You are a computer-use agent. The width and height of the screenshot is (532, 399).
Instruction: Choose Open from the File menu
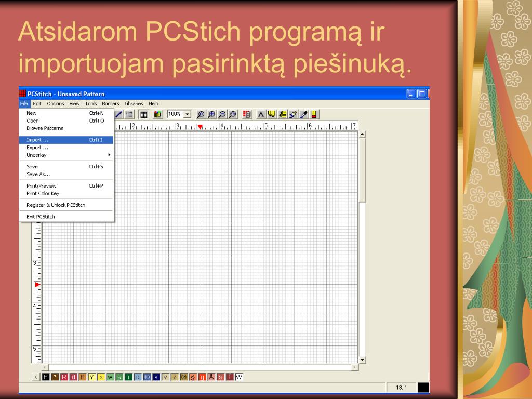pyautogui.click(x=66, y=121)
